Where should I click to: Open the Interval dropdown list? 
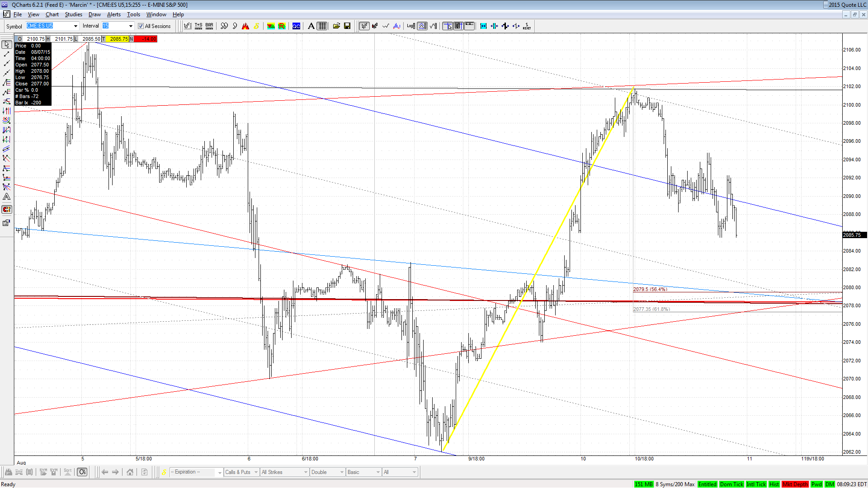pos(131,26)
